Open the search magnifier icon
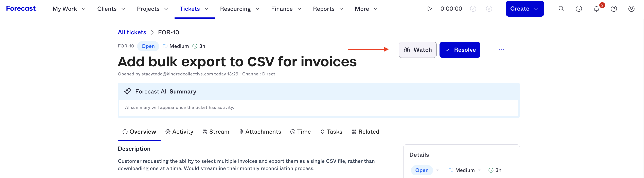This screenshot has width=644, height=178. tap(561, 9)
